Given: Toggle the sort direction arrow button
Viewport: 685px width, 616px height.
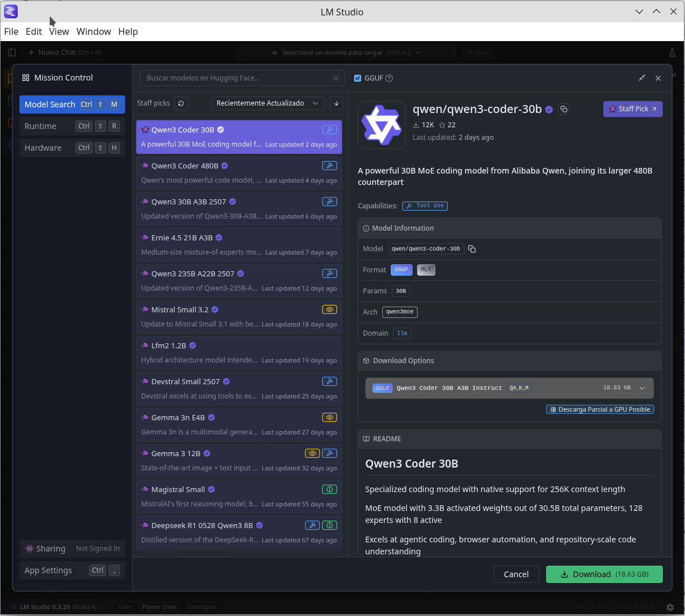Looking at the screenshot, I should click(x=337, y=103).
